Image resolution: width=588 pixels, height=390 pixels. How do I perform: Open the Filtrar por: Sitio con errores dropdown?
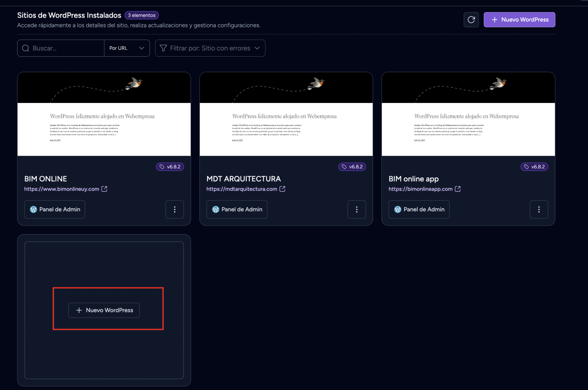click(x=210, y=48)
